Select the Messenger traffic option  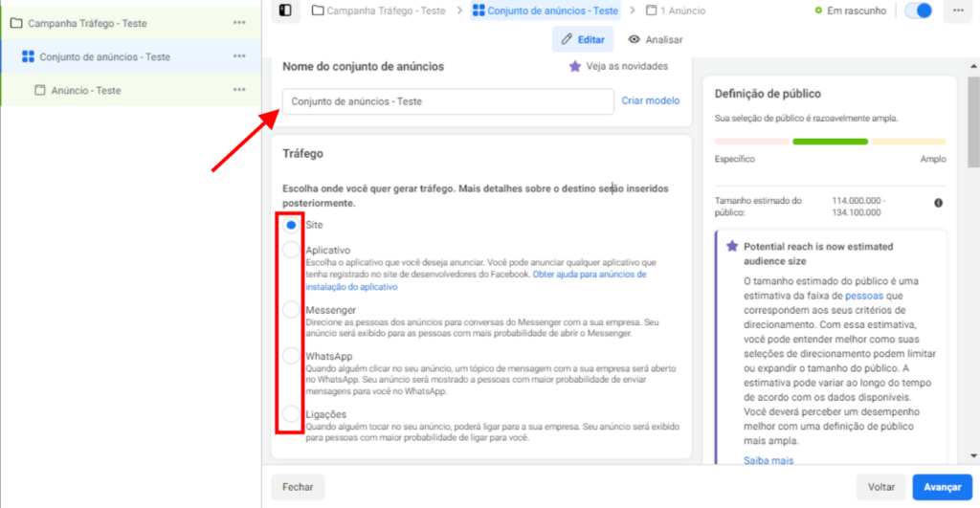coord(291,310)
